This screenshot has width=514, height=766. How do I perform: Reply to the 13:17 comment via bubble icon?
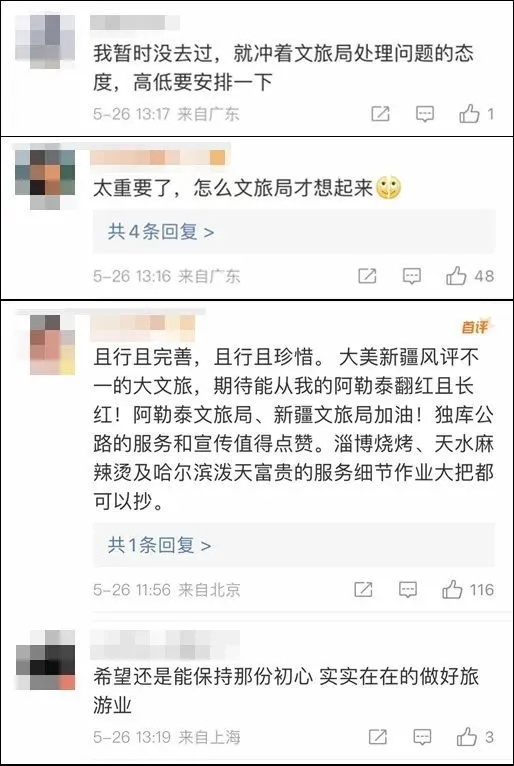click(425, 114)
